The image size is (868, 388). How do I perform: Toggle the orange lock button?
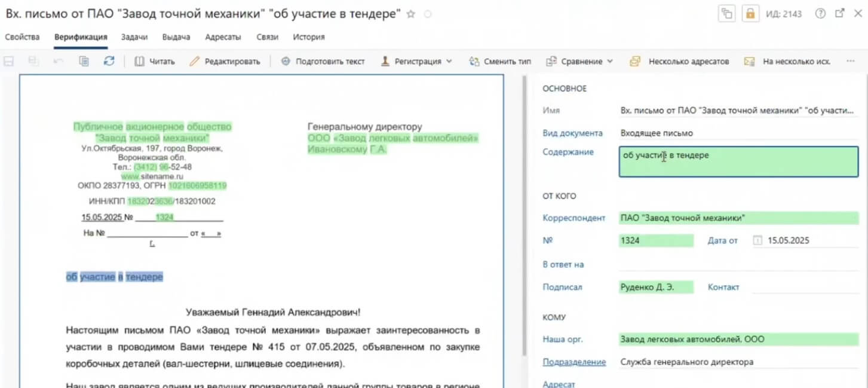749,14
